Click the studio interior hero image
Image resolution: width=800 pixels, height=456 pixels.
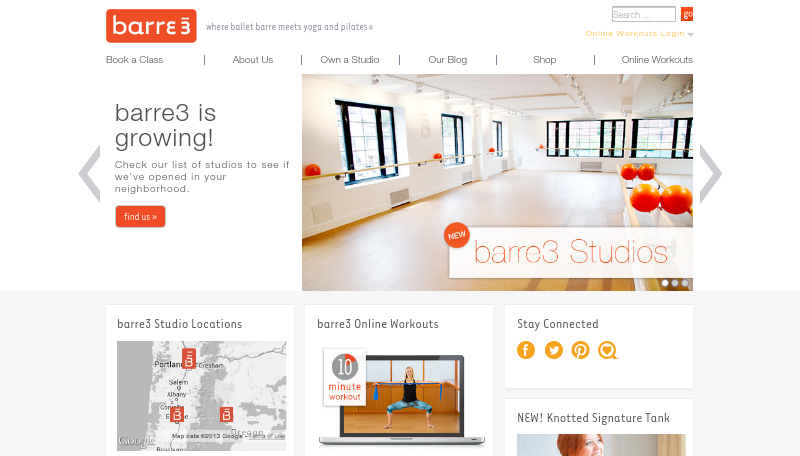coord(497,183)
